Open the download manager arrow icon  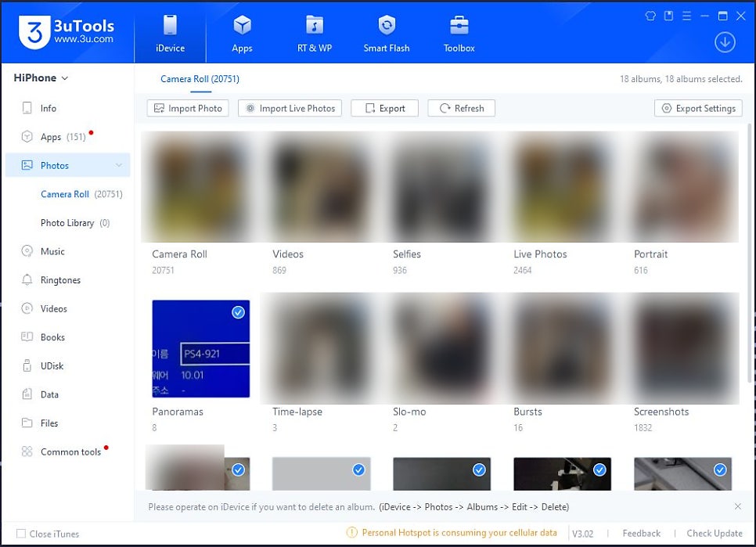click(x=725, y=42)
